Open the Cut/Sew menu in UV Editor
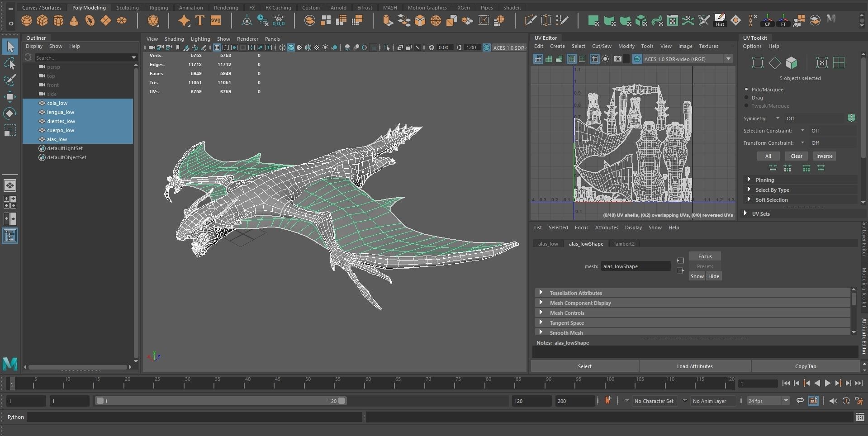Viewport: 868px width, 436px height. coord(601,46)
